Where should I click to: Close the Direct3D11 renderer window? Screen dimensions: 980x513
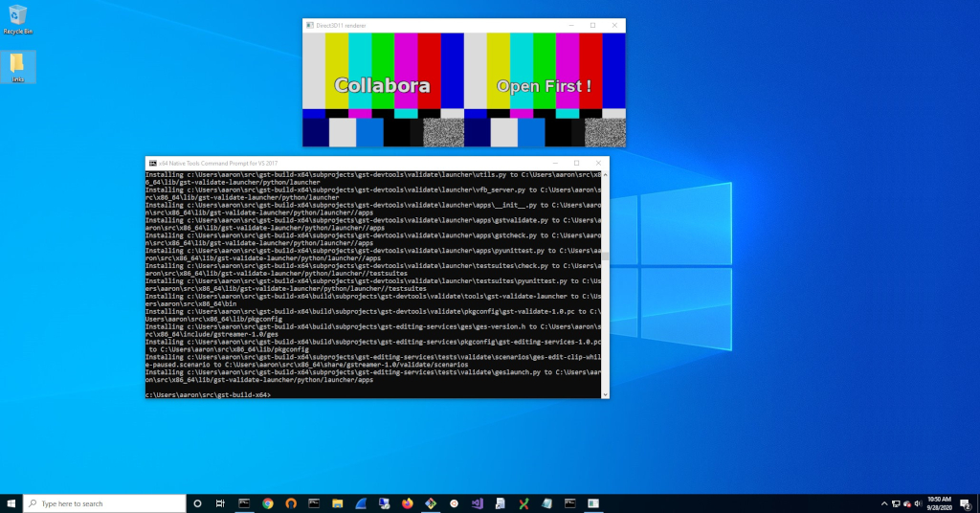[x=614, y=25]
